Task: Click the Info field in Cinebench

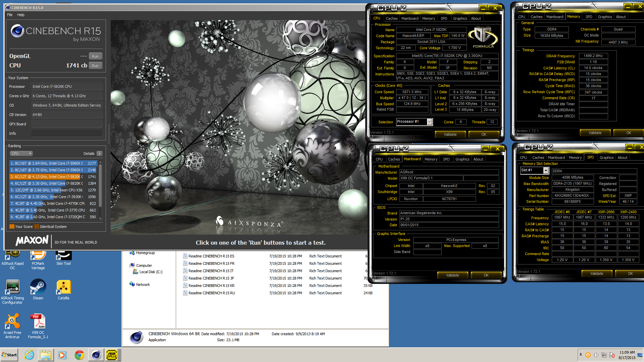Action: (x=67, y=133)
